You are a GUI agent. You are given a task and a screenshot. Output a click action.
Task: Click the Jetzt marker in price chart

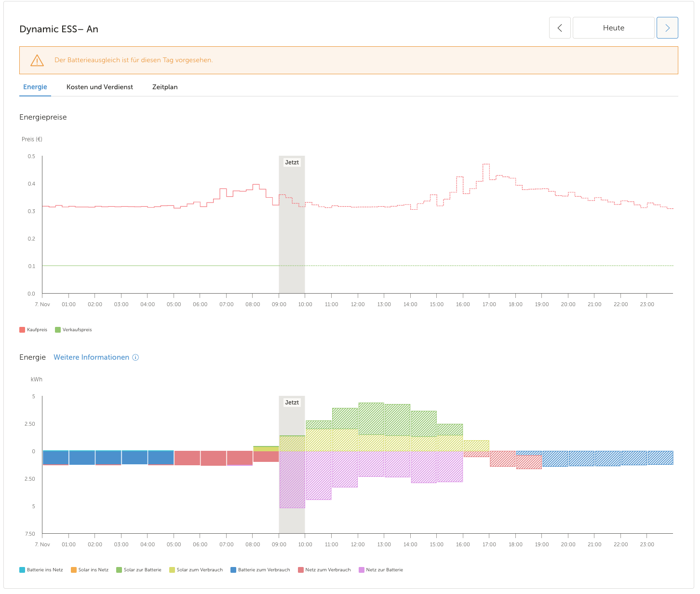pyautogui.click(x=292, y=162)
